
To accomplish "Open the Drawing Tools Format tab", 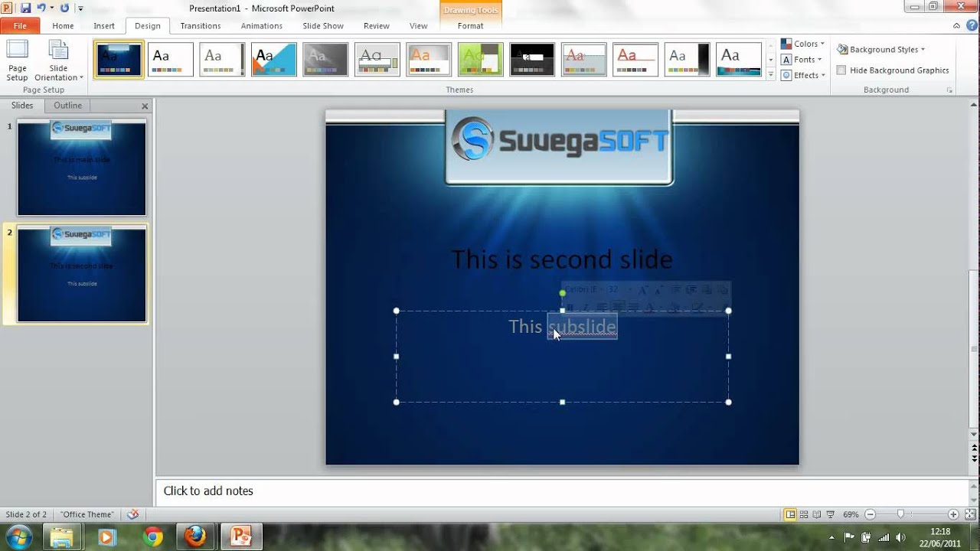I will (470, 26).
